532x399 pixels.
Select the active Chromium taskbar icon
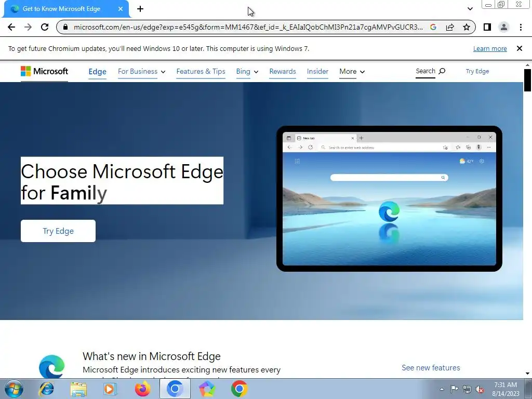pos(175,389)
